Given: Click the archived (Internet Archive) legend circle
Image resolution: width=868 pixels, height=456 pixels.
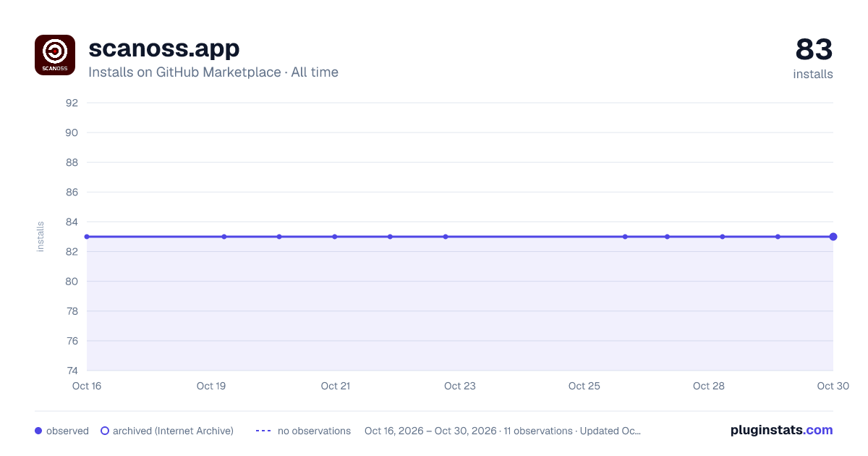Looking at the screenshot, I should coord(105,431).
